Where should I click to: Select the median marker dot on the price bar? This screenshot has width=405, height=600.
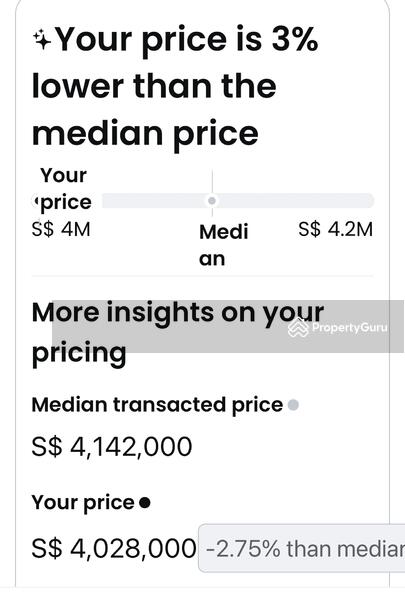pyautogui.click(x=212, y=201)
